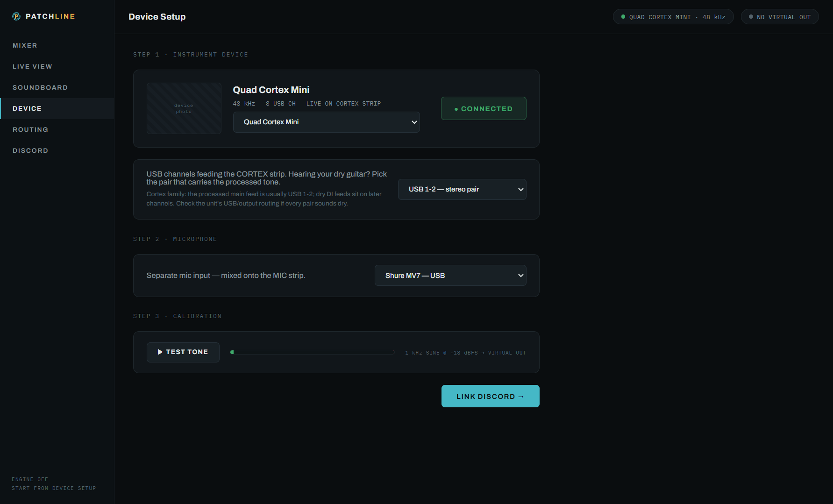Expand the USB 1-2 stereo pair dropdown
Screen dimensions: 833x504
pyautogui.click(x=462, y=189)
